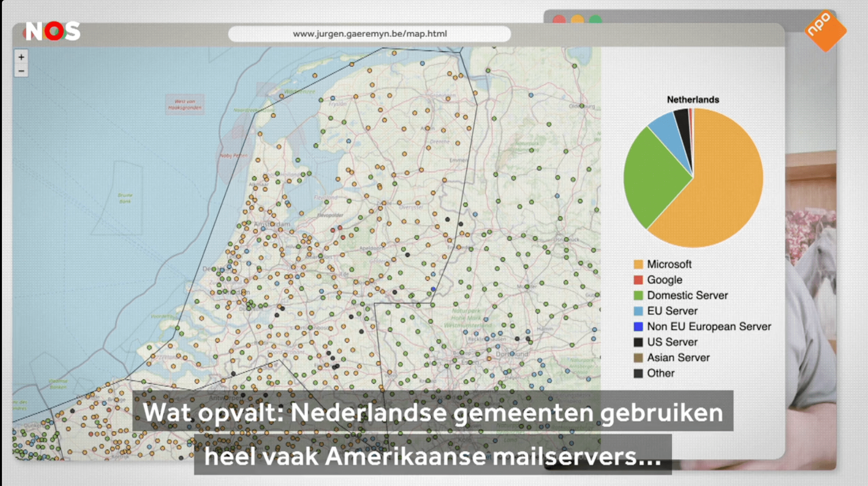Image resolution: width=868 pixels, height=486 pixels.
Task: Click the Apeldoorn label on the map
Action: click(371, 248)
